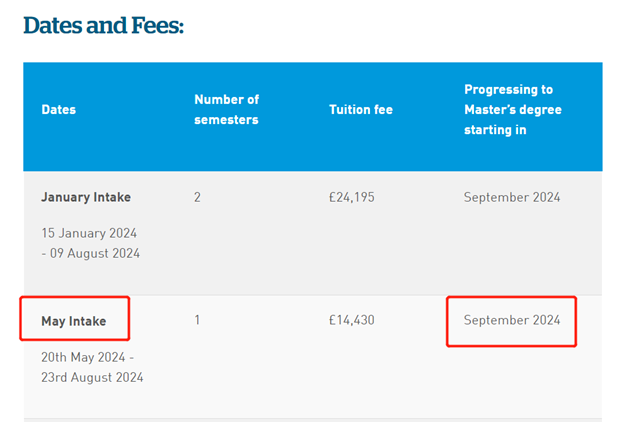
Task: Select the January semester count 2
Action: (x=197, y=197)
